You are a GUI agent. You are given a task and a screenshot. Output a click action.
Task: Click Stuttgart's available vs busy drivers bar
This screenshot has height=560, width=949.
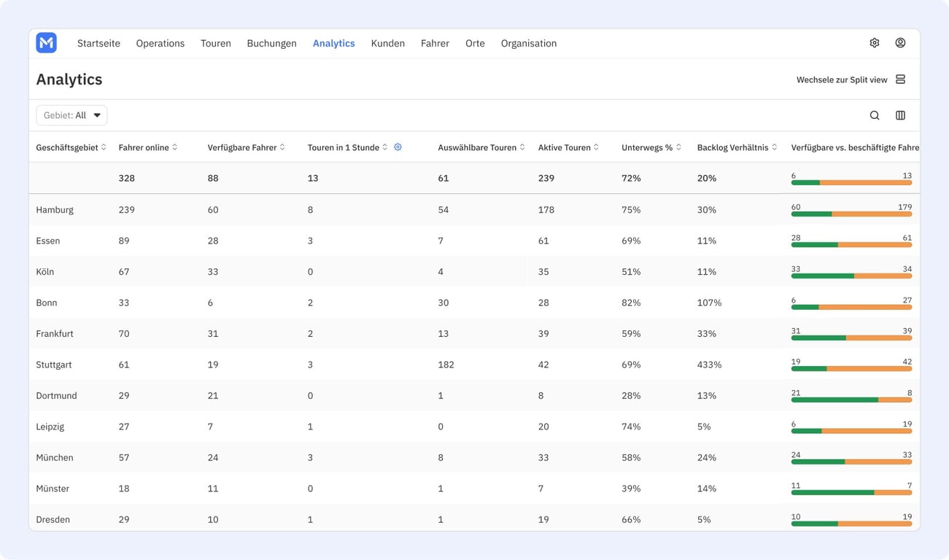851,368
